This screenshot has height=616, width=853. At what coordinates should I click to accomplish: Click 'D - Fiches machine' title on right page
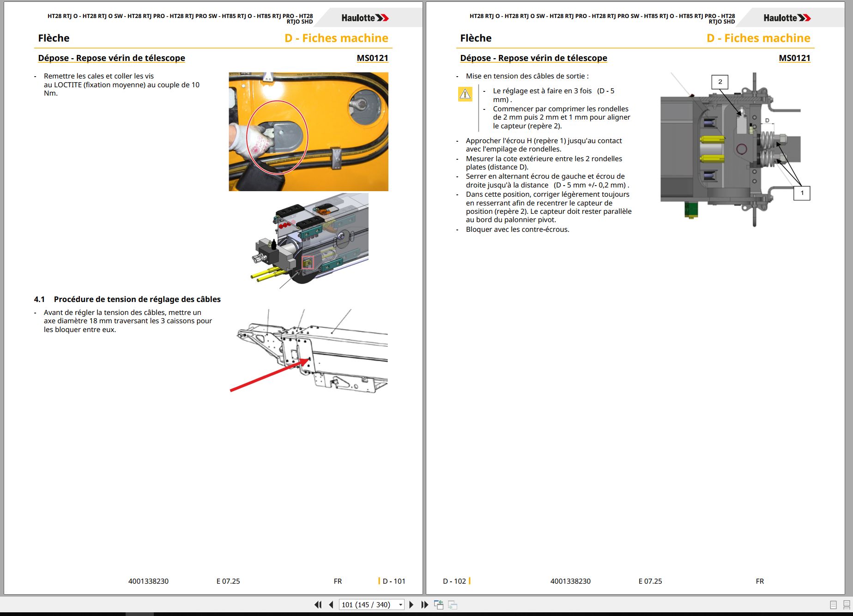click(758, 38)
